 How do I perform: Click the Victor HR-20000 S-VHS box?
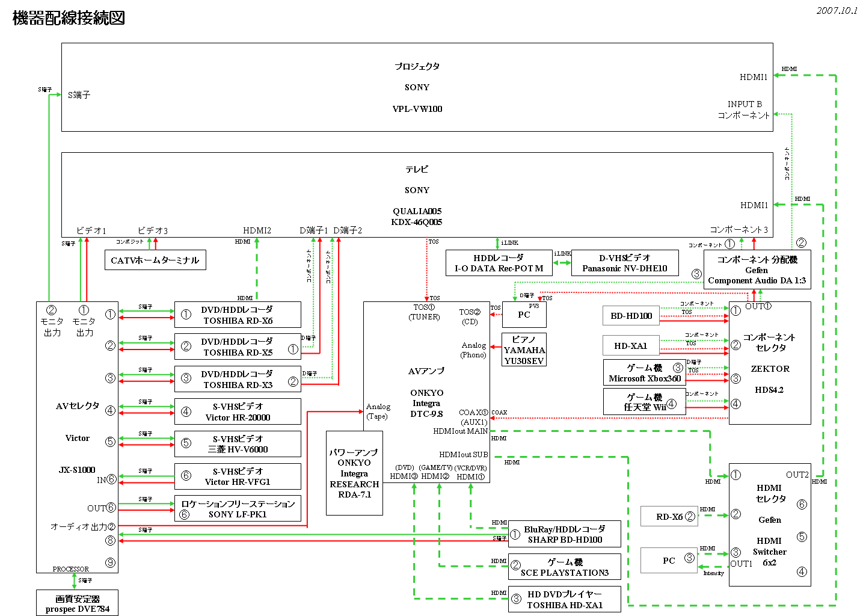tap(238, 411)
